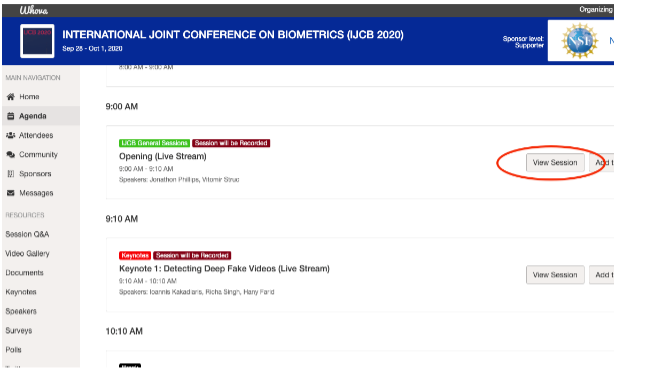This screenshot has width=652, height=372.
Task: Click the Messages envelope icon
Action: (x=11, y=193)
